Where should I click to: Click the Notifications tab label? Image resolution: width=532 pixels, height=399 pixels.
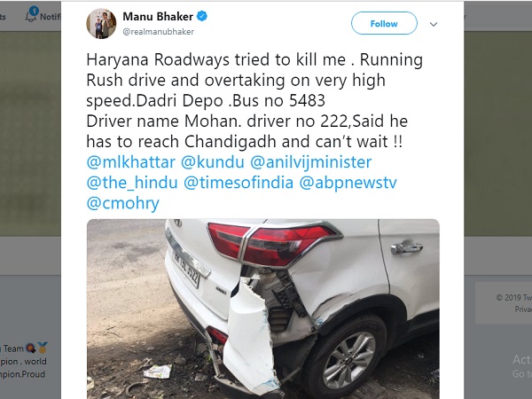tap(51, 16)
